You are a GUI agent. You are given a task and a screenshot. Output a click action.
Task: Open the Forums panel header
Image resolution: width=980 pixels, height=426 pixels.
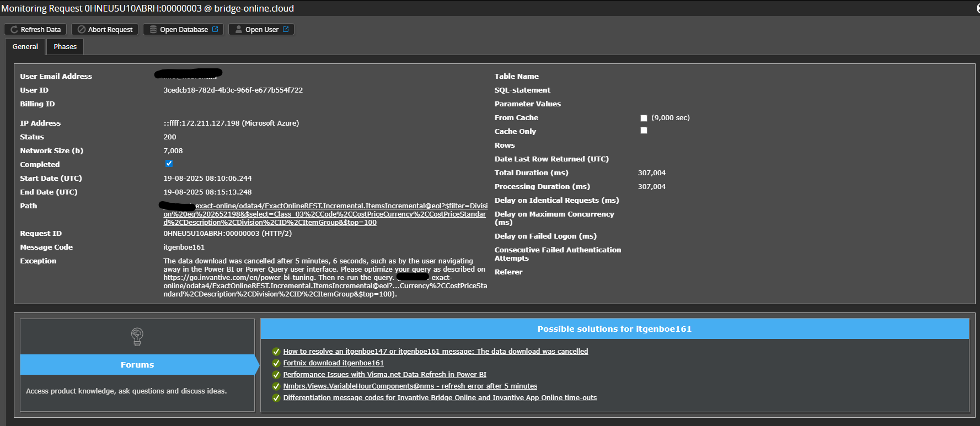[x=137, y=365]
